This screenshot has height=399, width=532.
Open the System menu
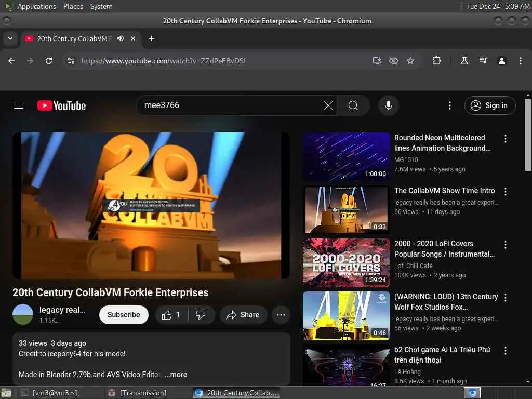click(x=101, y=6)
